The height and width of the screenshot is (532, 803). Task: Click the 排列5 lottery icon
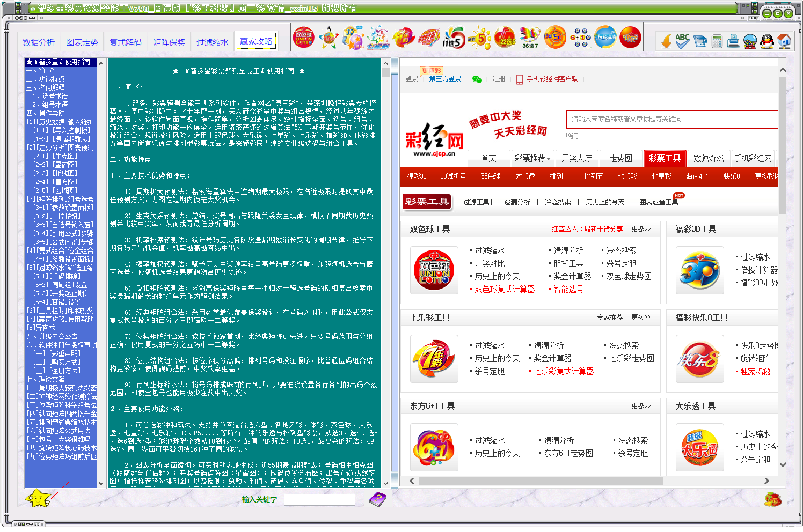[x=479, y=38]
